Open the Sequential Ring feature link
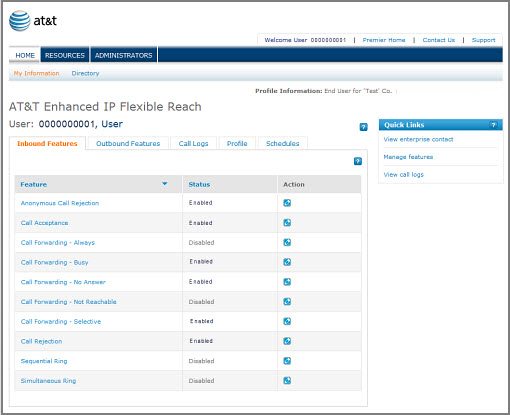Image resolution: width=510 pixels, height=415 pixels. [44, 361]
